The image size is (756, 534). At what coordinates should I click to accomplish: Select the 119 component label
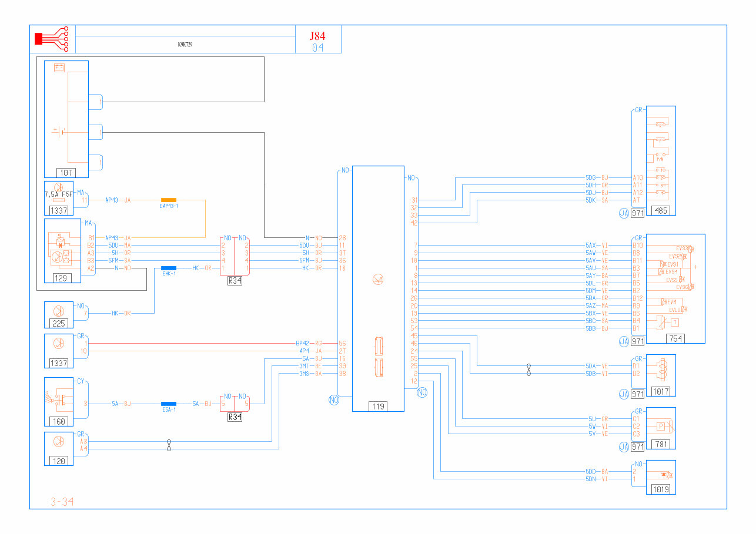pyautogui.click(x=377, y=406)
